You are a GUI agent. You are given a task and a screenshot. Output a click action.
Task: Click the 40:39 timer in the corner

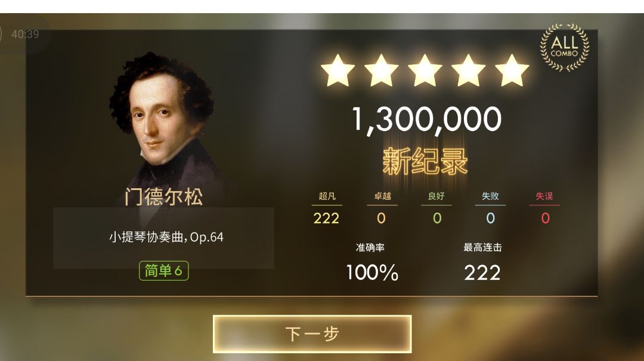[25, 34]
